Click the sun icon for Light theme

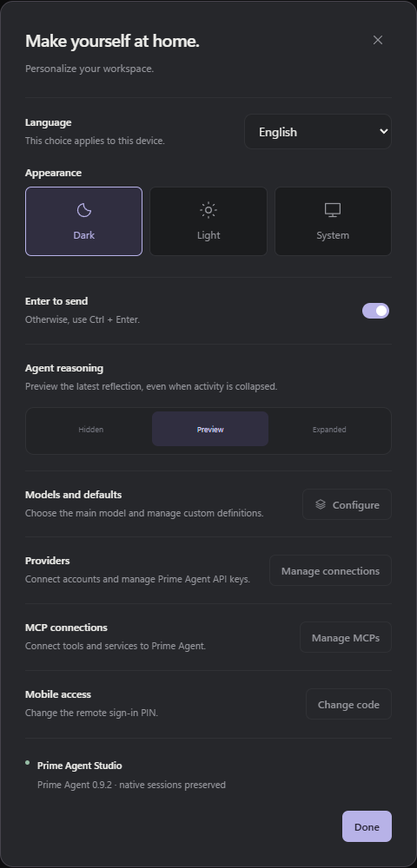208,210
